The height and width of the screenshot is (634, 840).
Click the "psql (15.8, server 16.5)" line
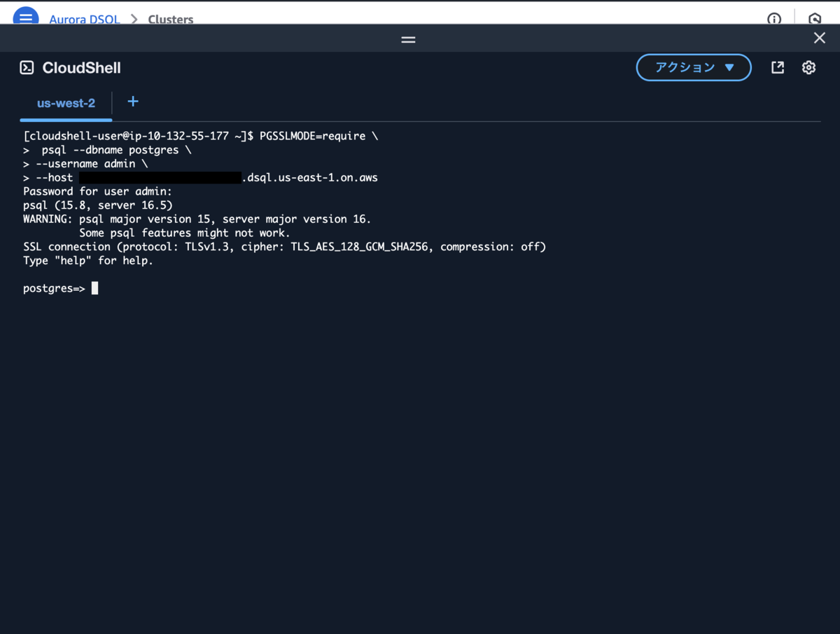coord(97,205)
